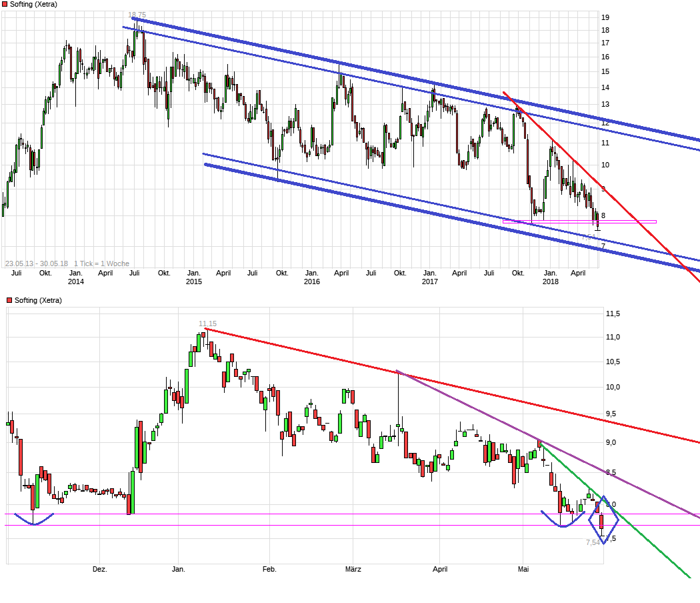Click the year label '2018' on the time axis
The height and width of the screenshot is (603, 700).
(x=551, y=281)
